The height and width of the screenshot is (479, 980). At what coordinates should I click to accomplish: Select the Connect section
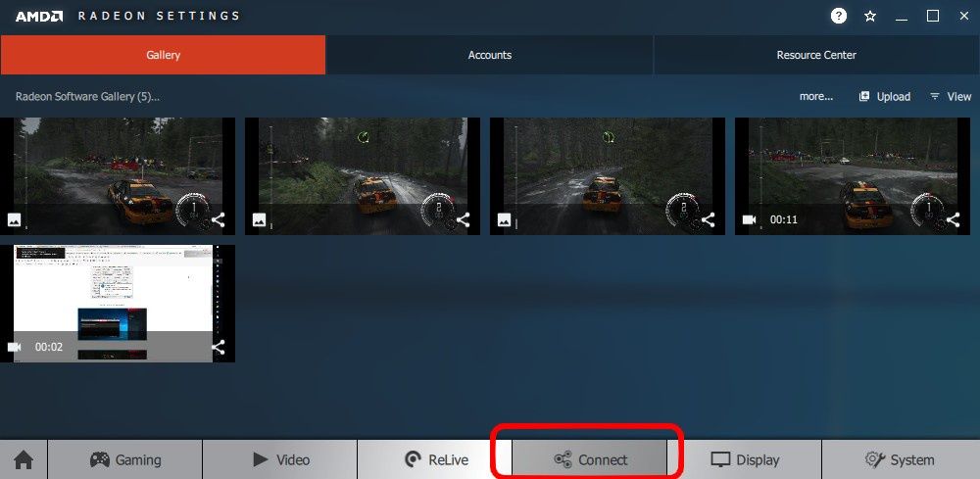(589, 459)
